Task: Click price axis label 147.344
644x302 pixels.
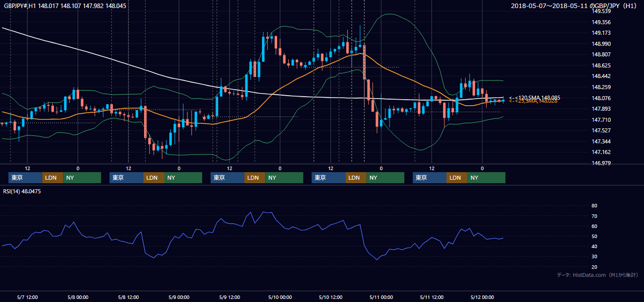Action: 601,141
